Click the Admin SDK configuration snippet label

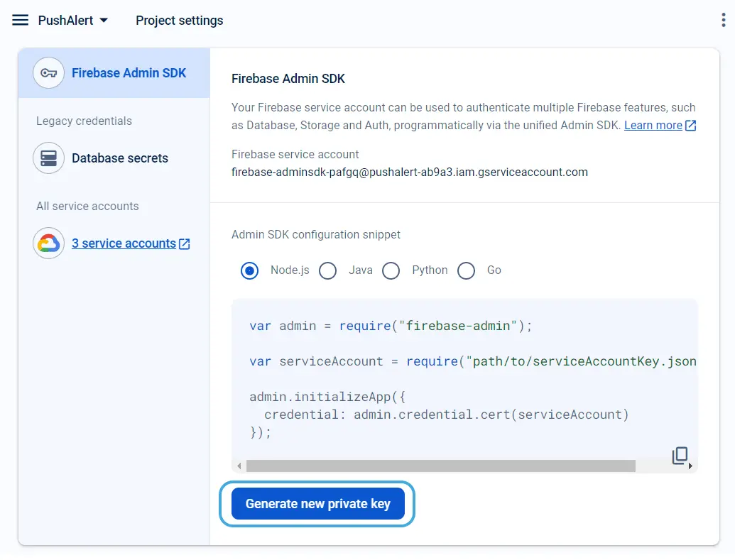pyautogui.click(x=316, y=234)
